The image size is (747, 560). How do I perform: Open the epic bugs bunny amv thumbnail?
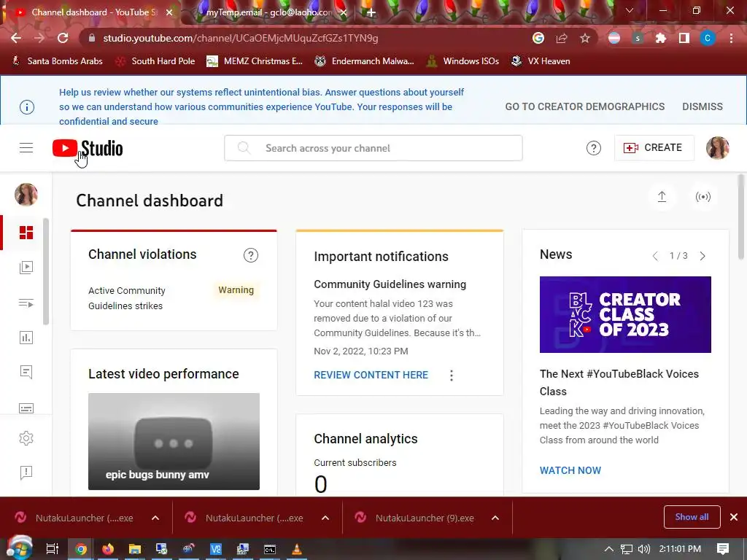point(174,441)
